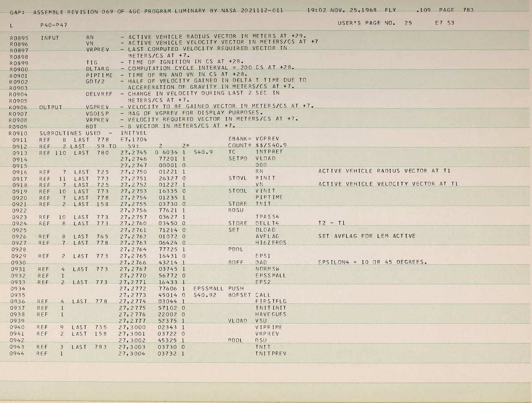Select 'VGDISP' on line R0907

[x=97, y=113]
